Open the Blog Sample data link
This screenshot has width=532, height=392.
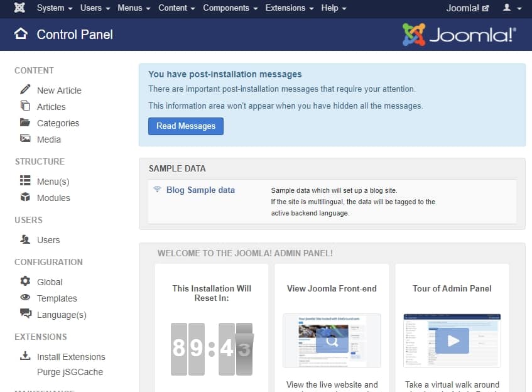pos(200,190)
